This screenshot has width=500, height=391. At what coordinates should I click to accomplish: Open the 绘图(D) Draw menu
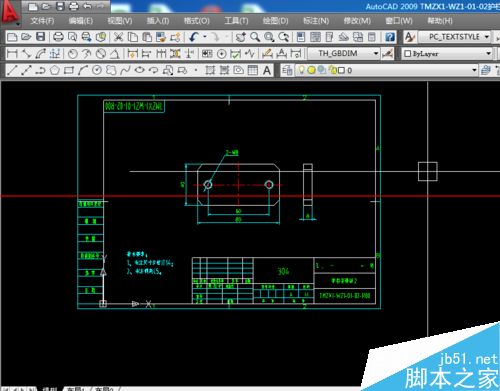pos(275,21)
